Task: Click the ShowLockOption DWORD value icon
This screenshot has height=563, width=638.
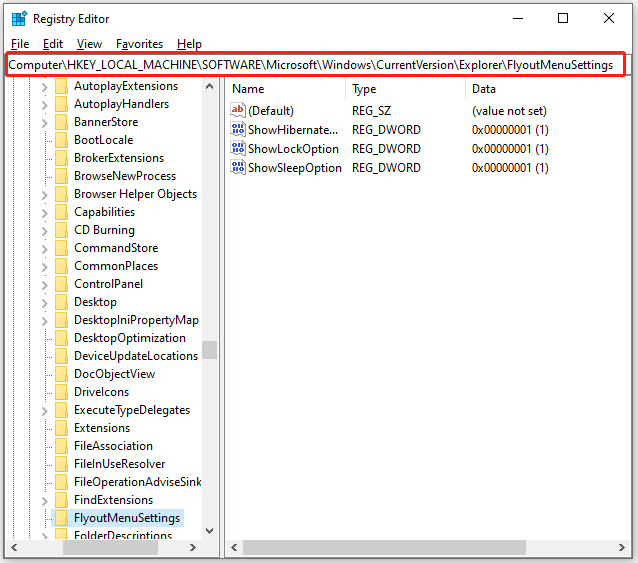Action: 238,148
